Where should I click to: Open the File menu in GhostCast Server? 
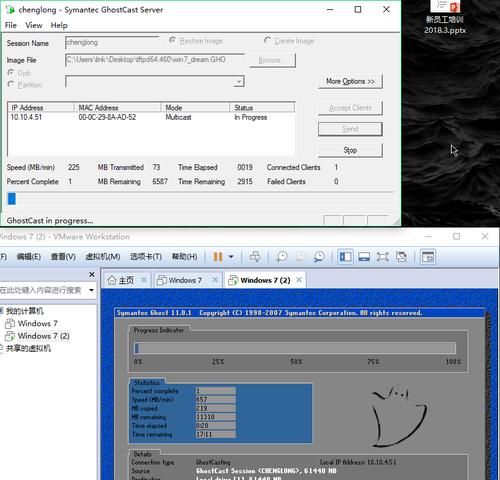click(x=11, y=25)
